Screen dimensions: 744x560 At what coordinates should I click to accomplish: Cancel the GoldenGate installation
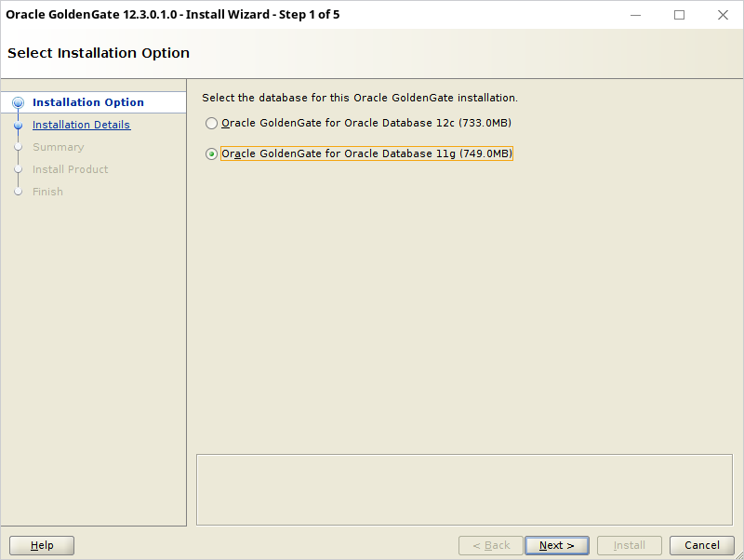pos(702,546)
